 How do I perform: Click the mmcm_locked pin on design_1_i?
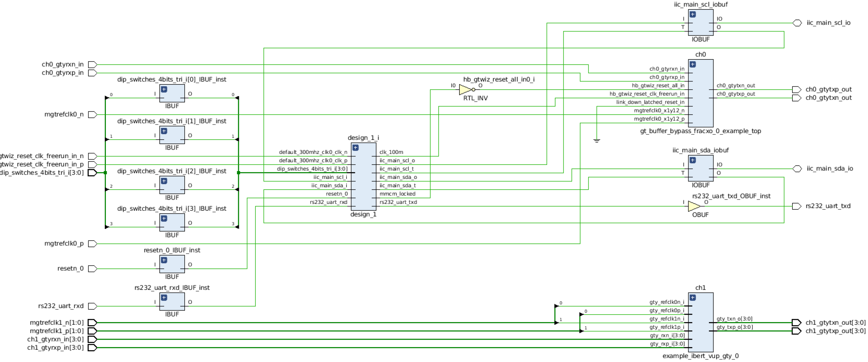point(397,194)
